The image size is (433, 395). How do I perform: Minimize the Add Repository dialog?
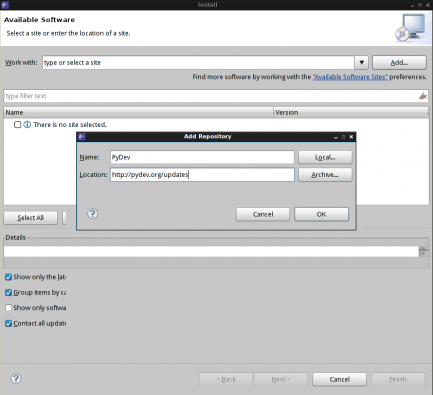[336, 137]
